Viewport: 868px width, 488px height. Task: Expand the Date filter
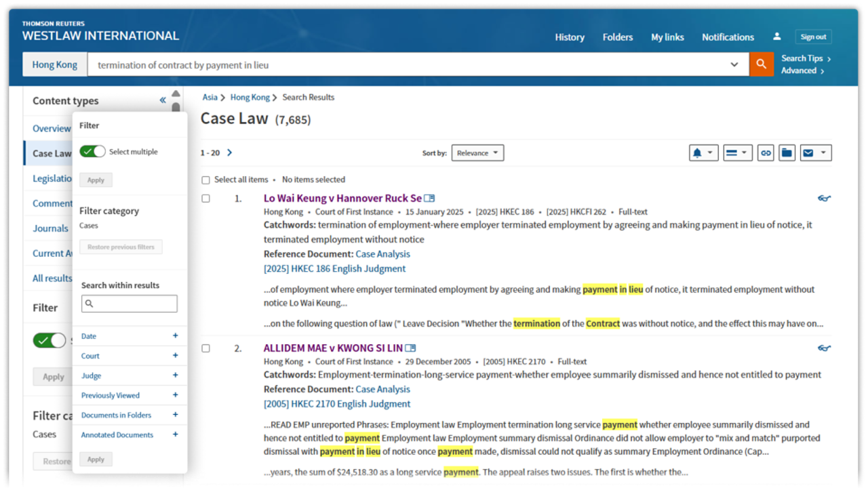(x=175, y=336)
